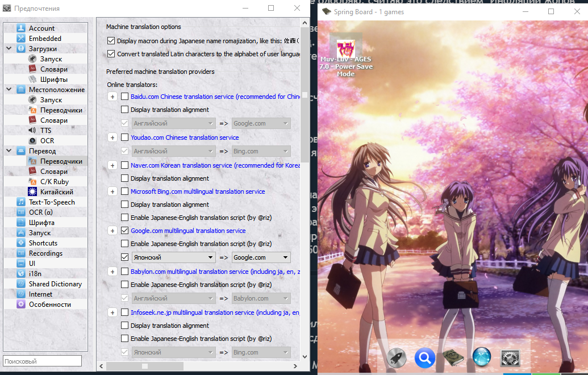Click the OCR (α) icon

coord(21,213)
